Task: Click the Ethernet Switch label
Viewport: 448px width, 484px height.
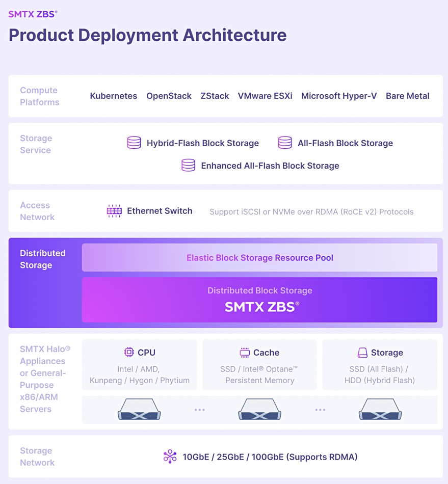Action: [x=160, y=211]
